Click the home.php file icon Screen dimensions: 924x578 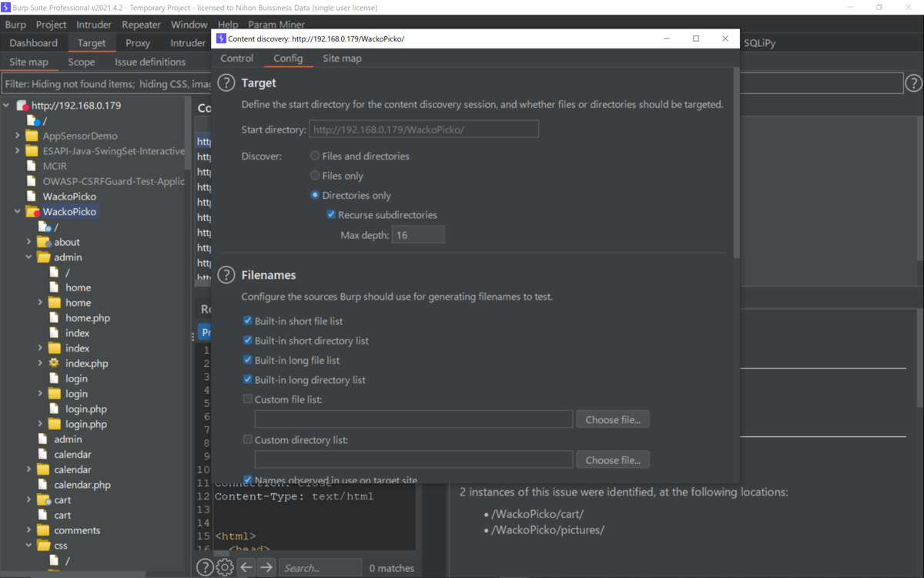coord(54,318)
